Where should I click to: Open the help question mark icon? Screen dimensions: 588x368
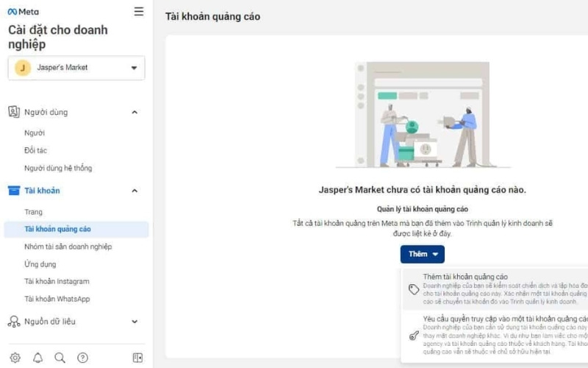[x=82, y=358]
